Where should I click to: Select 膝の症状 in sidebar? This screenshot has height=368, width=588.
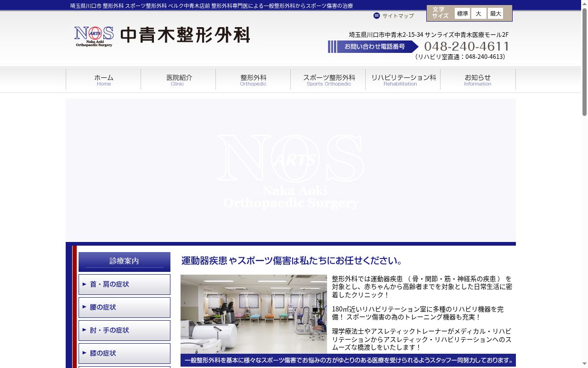(124, 354)
